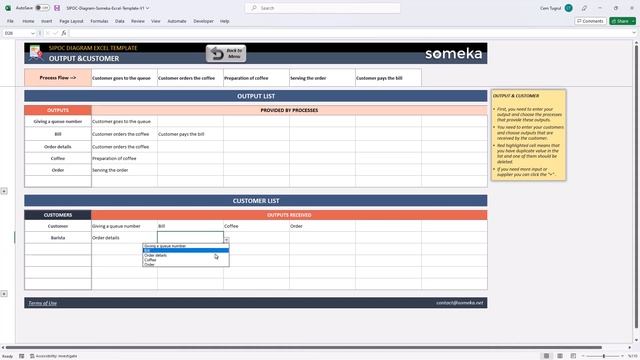Viewport: 640px width, 360px height.
Task: Select the 'Barista' customer cell
Action: coord(58,238)
